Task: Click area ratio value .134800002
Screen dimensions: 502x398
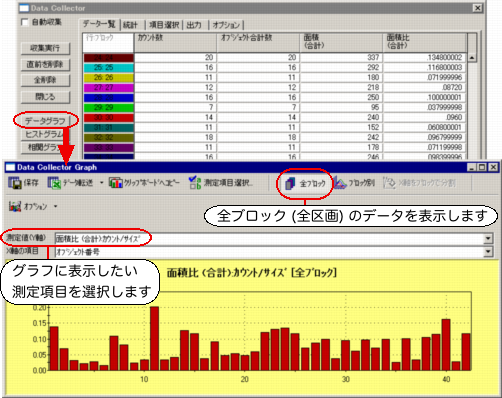Action: point(444,57)
